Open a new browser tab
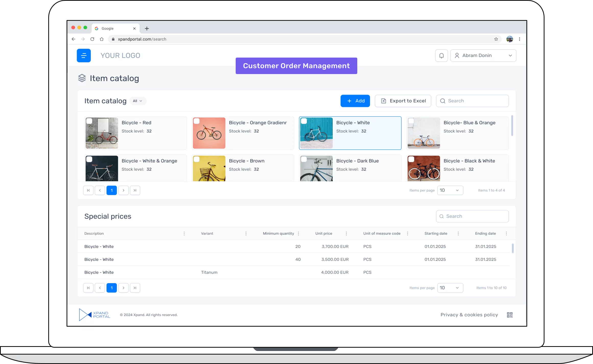 pyautogui.click(x=147, y=28)
